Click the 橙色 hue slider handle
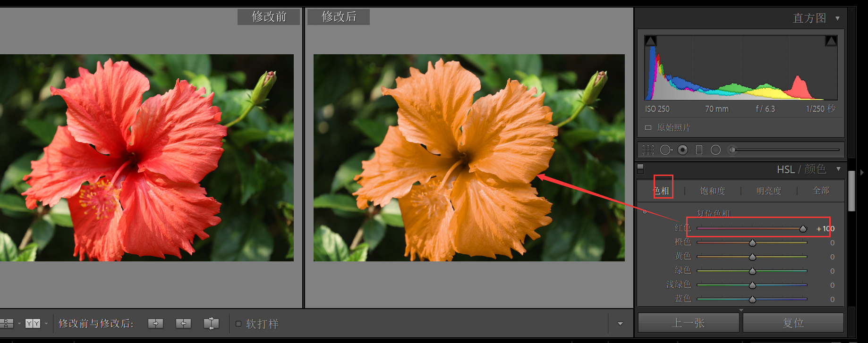Image resolution: width=868 pixels, height=343 pixels. 752,243
